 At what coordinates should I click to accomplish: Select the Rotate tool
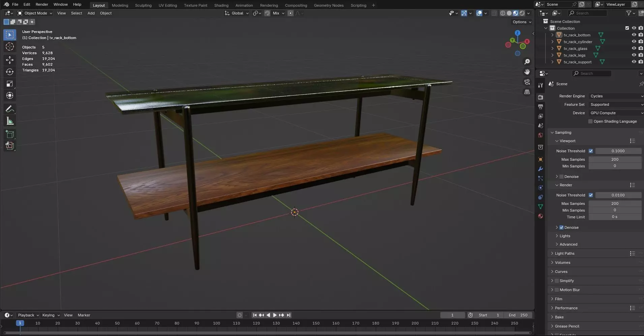tap(10, 72)
